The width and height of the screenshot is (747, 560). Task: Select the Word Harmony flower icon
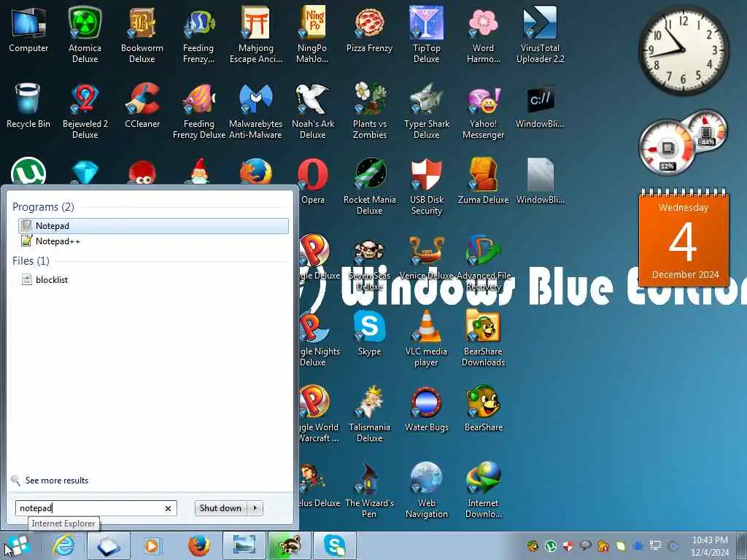tap(483, 35)
